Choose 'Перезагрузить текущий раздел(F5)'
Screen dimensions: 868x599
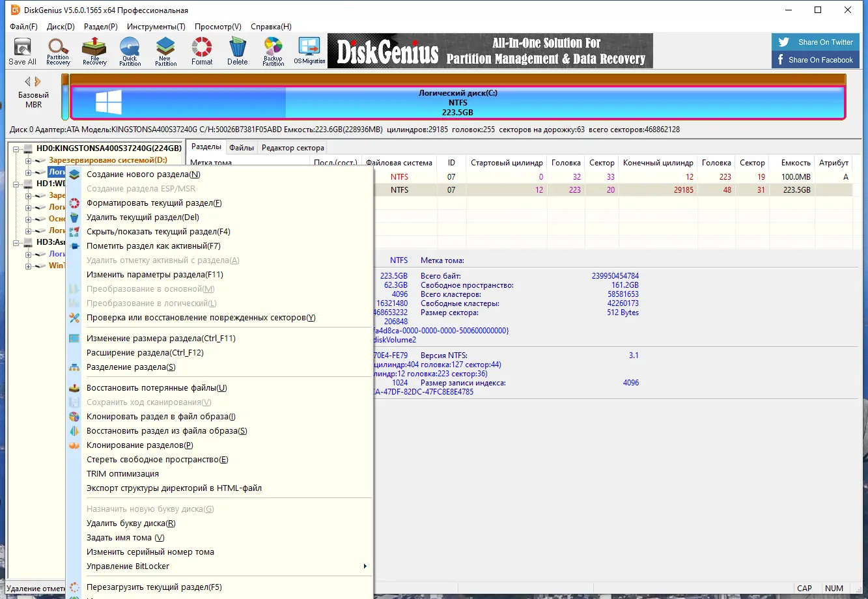pyautogui.click(x=219, y=587)
